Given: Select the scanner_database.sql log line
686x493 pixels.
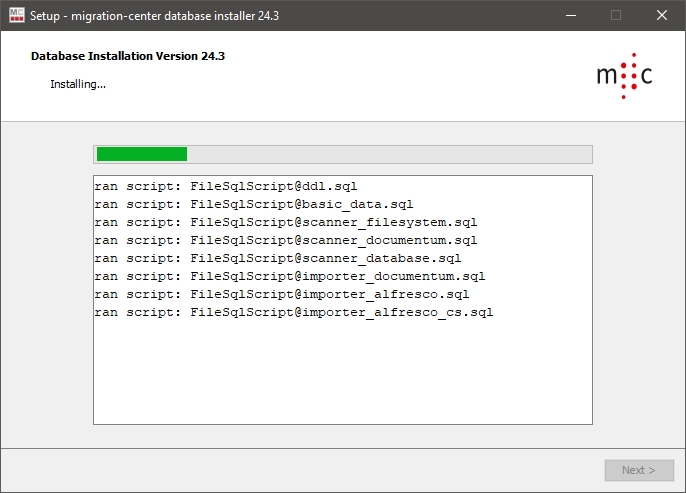Looking at the screenshot, I should coord(277,259).
